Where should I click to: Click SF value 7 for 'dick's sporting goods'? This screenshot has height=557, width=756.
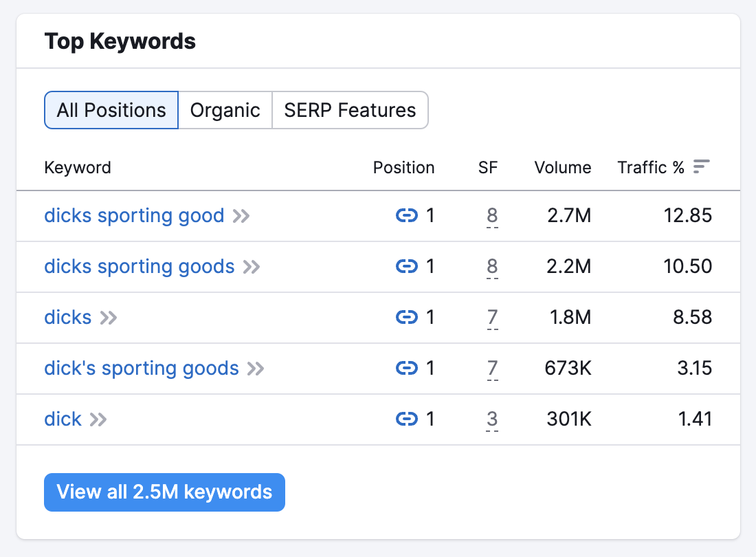pos(492,369)
